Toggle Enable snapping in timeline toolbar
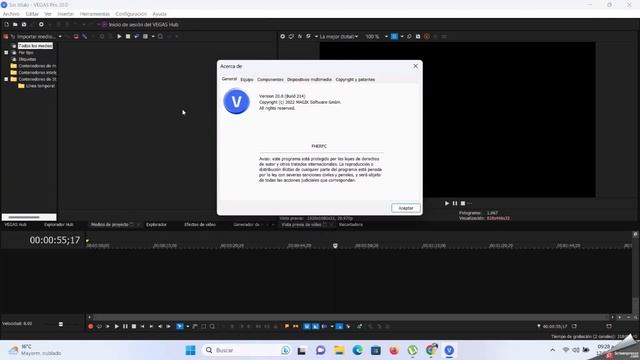 click(x=307, y=327)
